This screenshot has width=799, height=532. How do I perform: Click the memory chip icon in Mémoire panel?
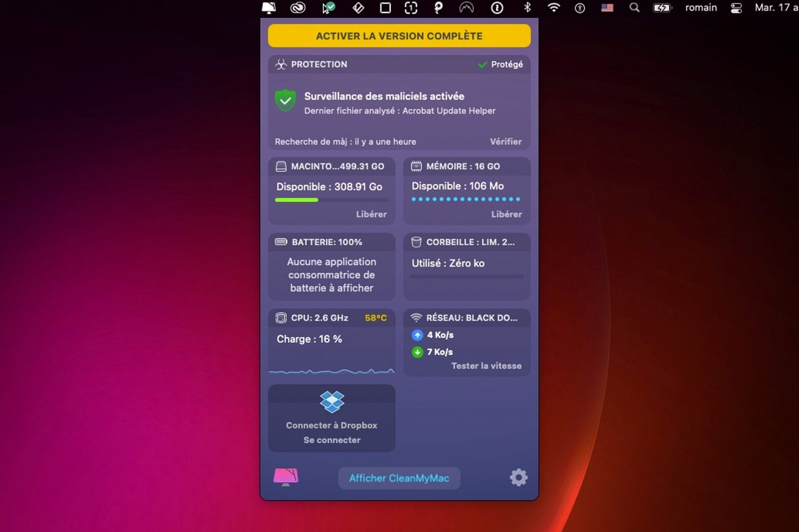coord(416,166)
